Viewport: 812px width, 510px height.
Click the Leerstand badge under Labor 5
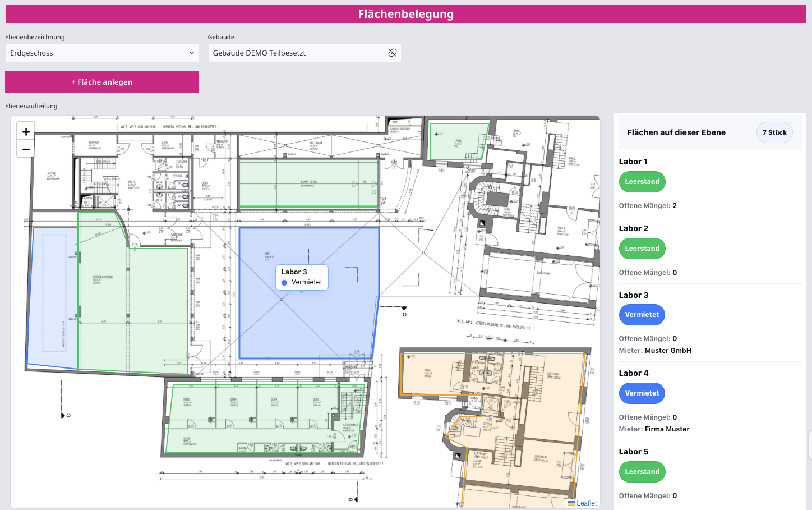click(642, 471)
